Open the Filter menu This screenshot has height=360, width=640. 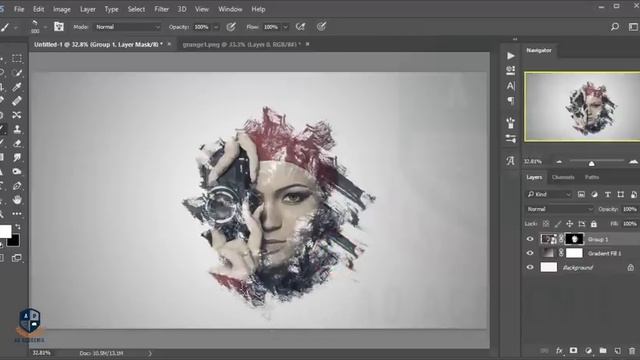(161, 9)
